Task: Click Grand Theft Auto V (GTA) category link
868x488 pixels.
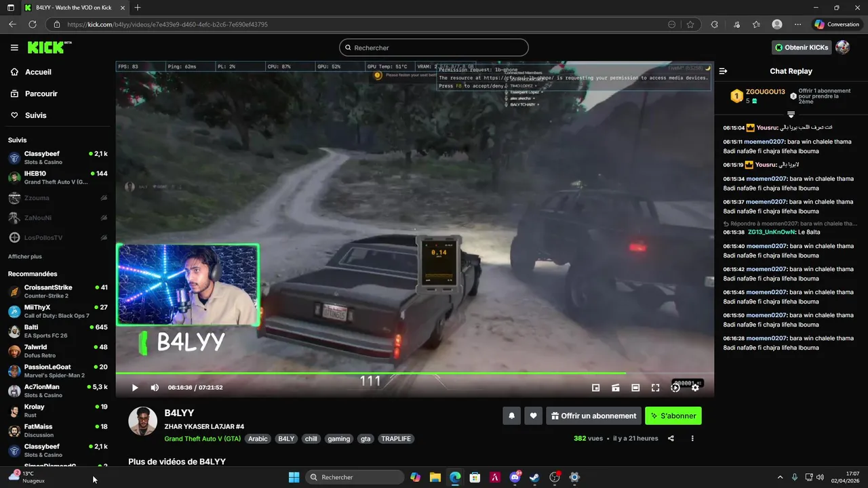Action: tap(202, 439)
